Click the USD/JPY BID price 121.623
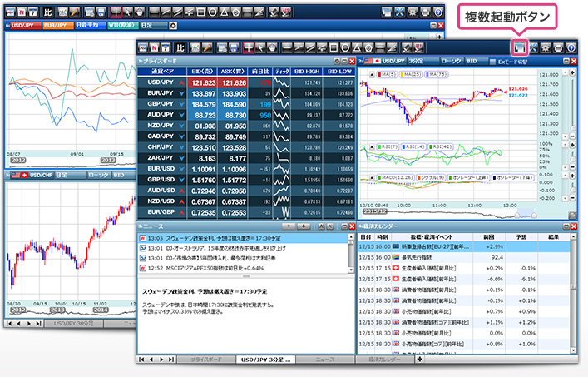 (x=203, y=82)
